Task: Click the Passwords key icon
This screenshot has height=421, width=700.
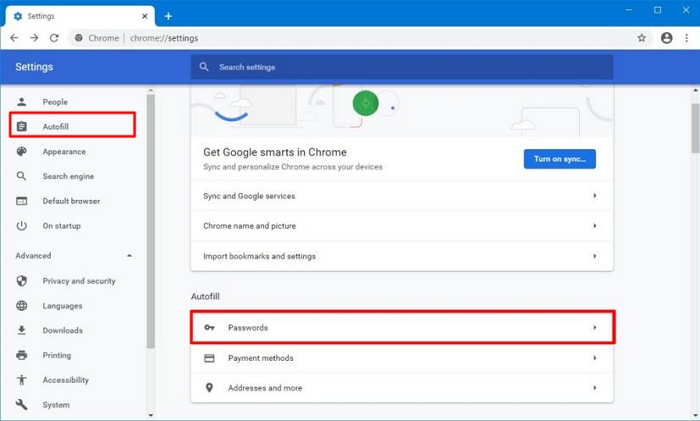Action: (209, 328)
